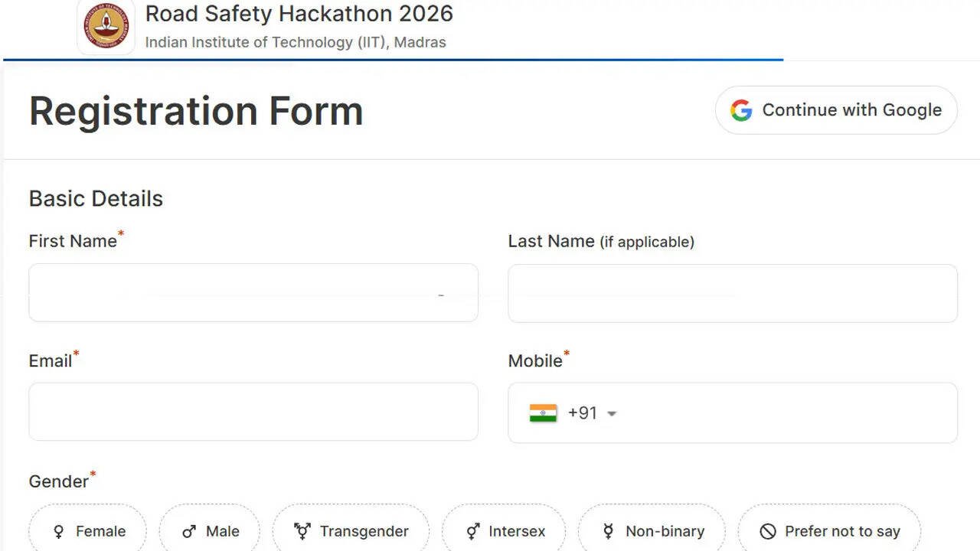Click inside the Email input field
This screenshot has width=980, height=551.
(x=253, y=412)
